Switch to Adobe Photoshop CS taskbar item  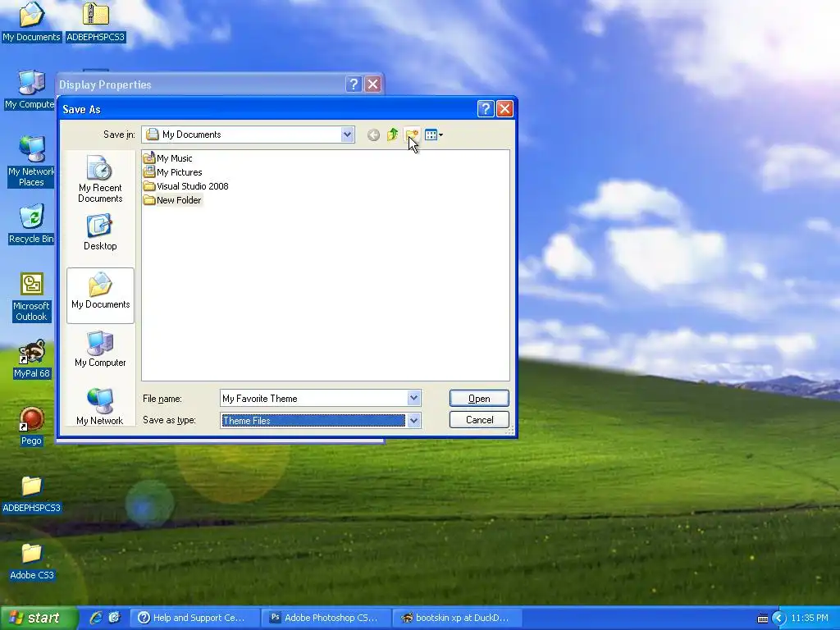click(326, 618)
